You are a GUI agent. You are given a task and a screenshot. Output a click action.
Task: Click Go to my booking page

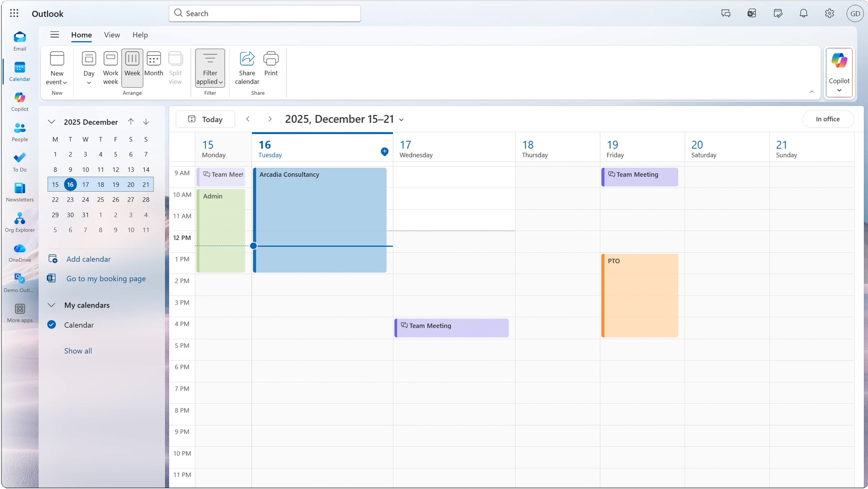pyautogui.click(x=106, y=278)
